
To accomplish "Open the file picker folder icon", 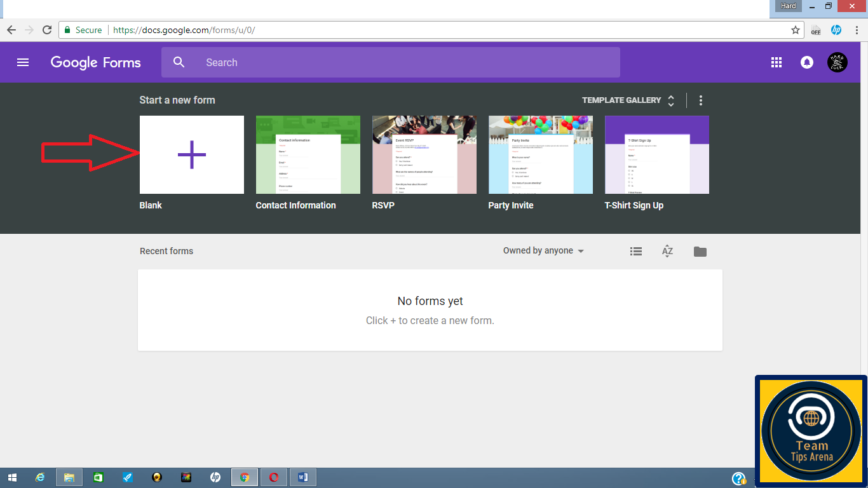I will click(700, 251).
